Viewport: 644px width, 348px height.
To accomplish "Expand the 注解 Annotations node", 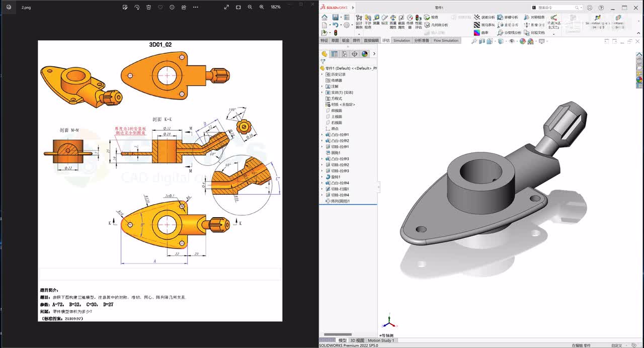I will (x=322, y=86).
